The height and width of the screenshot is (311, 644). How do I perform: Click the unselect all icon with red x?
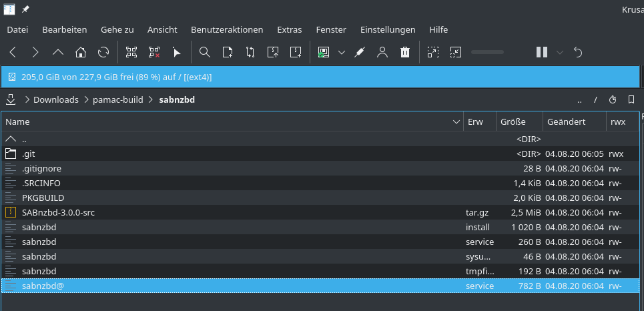click(x=154, y=52)
